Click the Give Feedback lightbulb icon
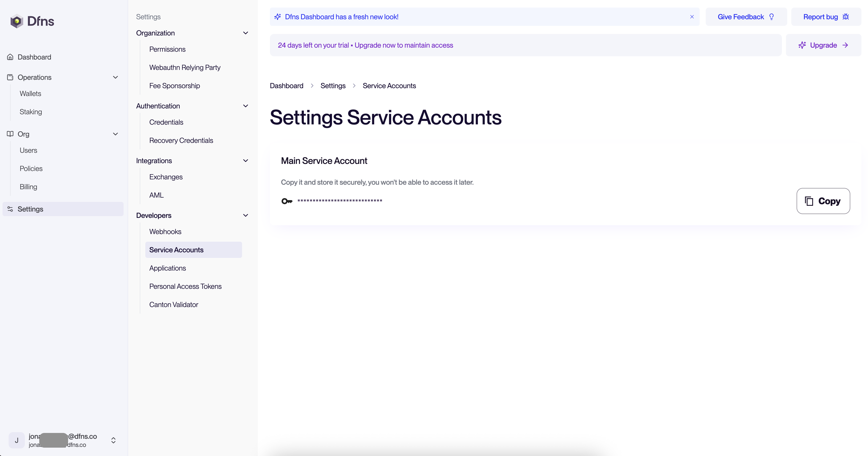The width and height of the screenshot is (868, 456). (x=772, y=17)
